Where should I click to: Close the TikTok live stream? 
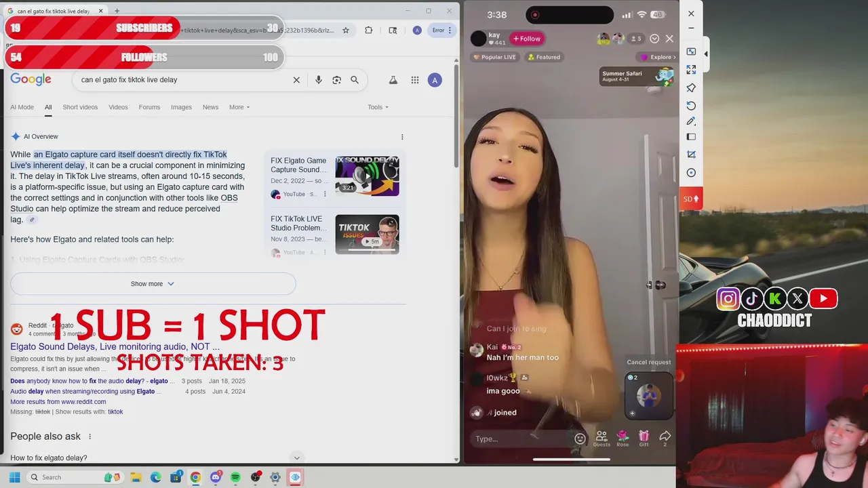669,39
